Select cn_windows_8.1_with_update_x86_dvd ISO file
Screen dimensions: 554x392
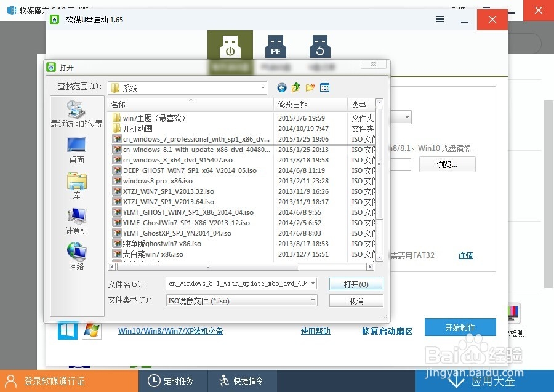pos(196,150)
